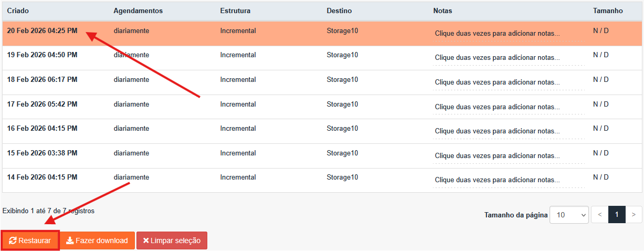Click notes field for 17 Feb backup

click(497, 107)
